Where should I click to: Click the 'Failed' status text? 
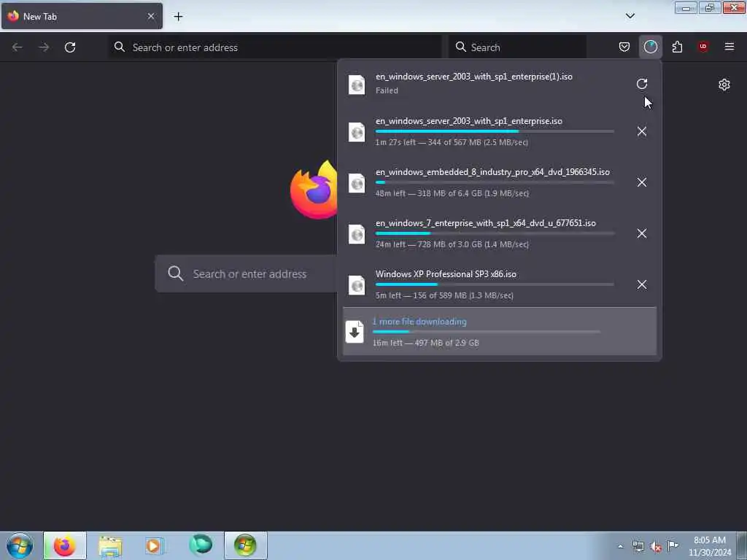coord(387,90)
